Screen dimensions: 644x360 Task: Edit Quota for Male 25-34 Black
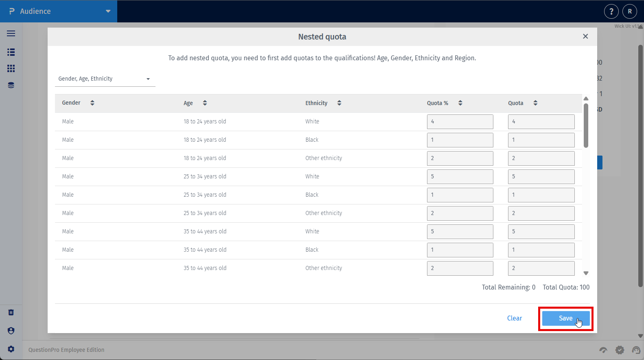[x=541, y=195]
